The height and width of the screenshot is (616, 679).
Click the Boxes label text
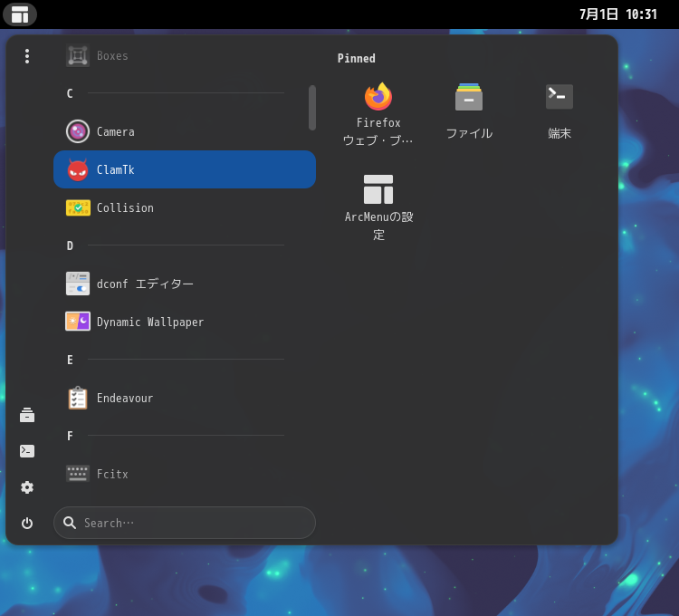click(112, 56)
